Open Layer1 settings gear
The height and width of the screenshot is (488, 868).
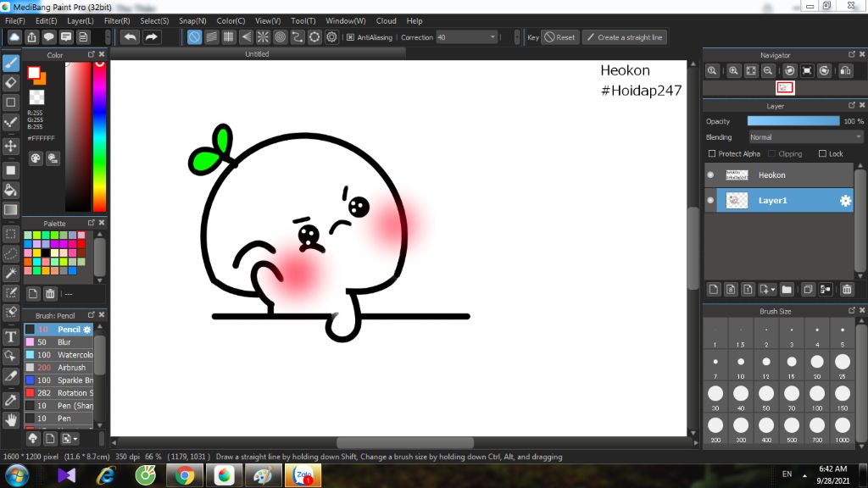tap(845, 201)
